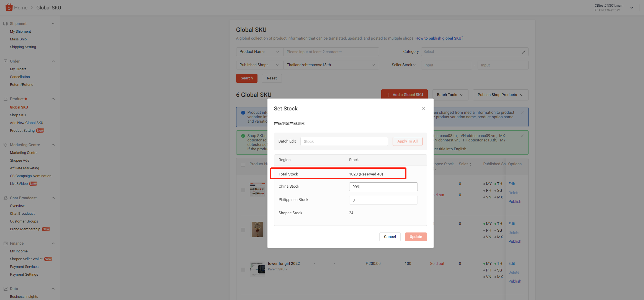Go to My Orders in sidebar
The width and height of the screenshot is (644, 300).
(x=18, y=69)
